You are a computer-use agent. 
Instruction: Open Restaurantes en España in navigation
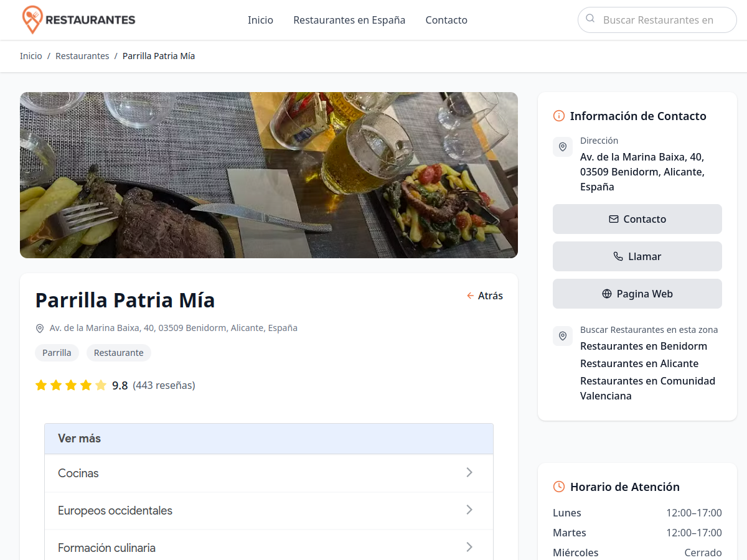click(349, 20)
